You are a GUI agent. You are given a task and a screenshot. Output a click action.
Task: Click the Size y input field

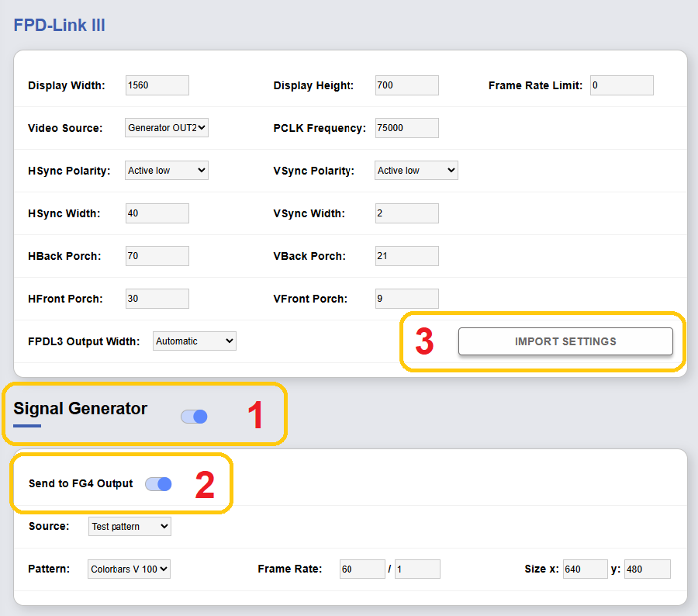tap(647, 569)
